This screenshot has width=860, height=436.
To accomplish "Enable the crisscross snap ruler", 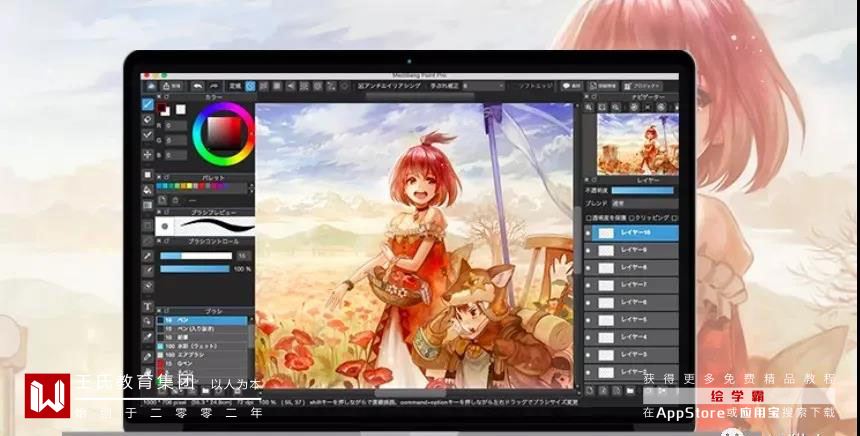I will tap(277, 86).
